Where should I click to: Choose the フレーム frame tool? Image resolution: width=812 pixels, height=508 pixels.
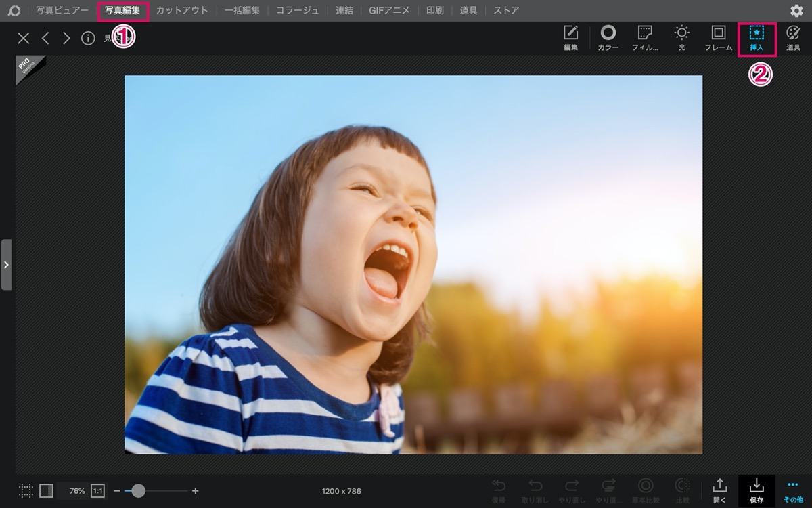(719, 38)
